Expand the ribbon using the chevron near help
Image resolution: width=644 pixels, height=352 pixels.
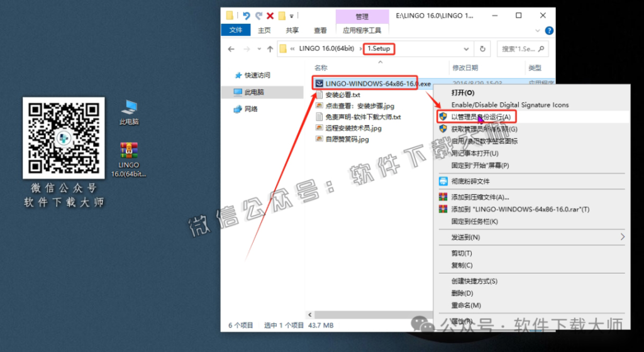(x=538, y=31)
